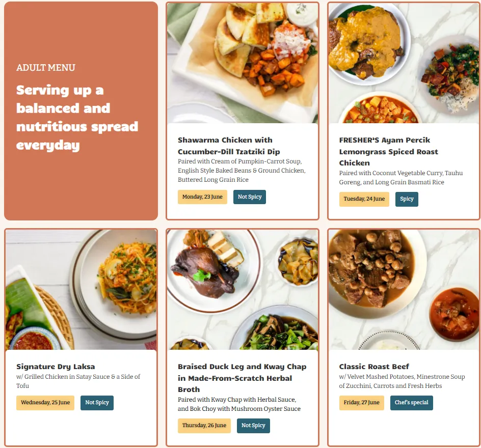Select the Wednesday, 25 June date tag
481x448 pixels.
pos(45,403)
